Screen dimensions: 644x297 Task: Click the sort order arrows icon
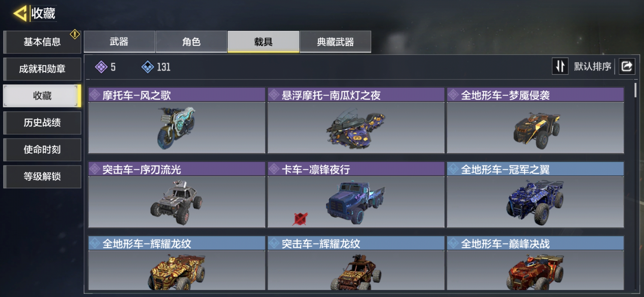pyautogui.click(x=560, y=66)
